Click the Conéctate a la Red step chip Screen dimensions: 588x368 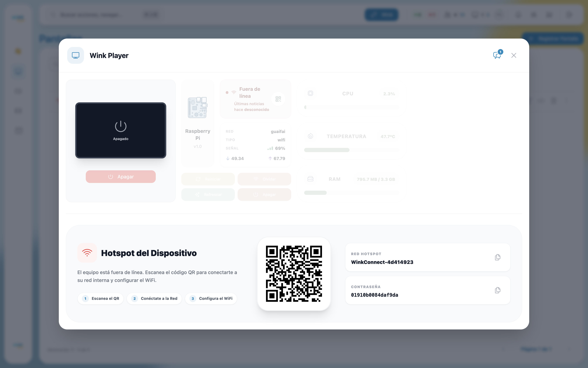pos(154,299)
